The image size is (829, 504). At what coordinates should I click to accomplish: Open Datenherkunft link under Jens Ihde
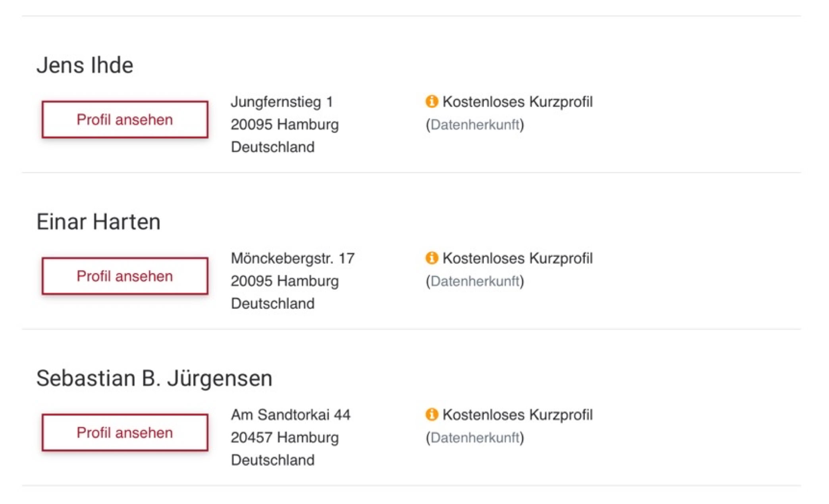(x=475, y=125)
